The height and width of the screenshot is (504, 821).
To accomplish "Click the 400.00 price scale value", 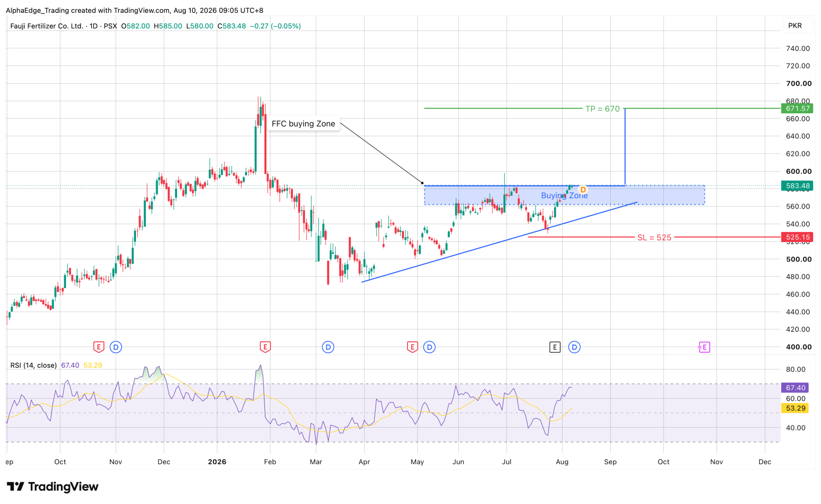I will [799, 347].
